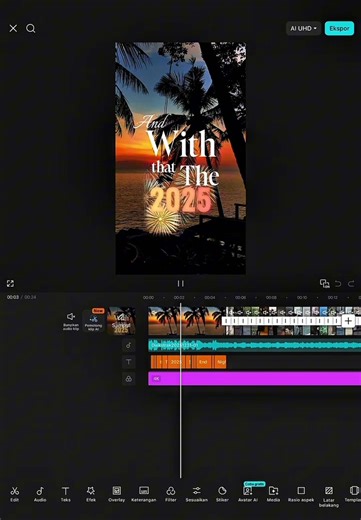
Task: Open the Media tool
Action: [x=273, y=494]
